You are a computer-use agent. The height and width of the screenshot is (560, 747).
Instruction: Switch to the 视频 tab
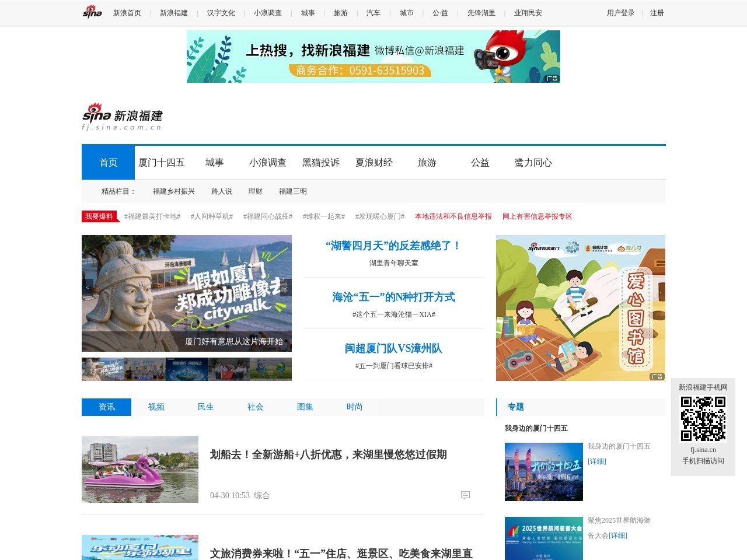click(x=156, y=407)
